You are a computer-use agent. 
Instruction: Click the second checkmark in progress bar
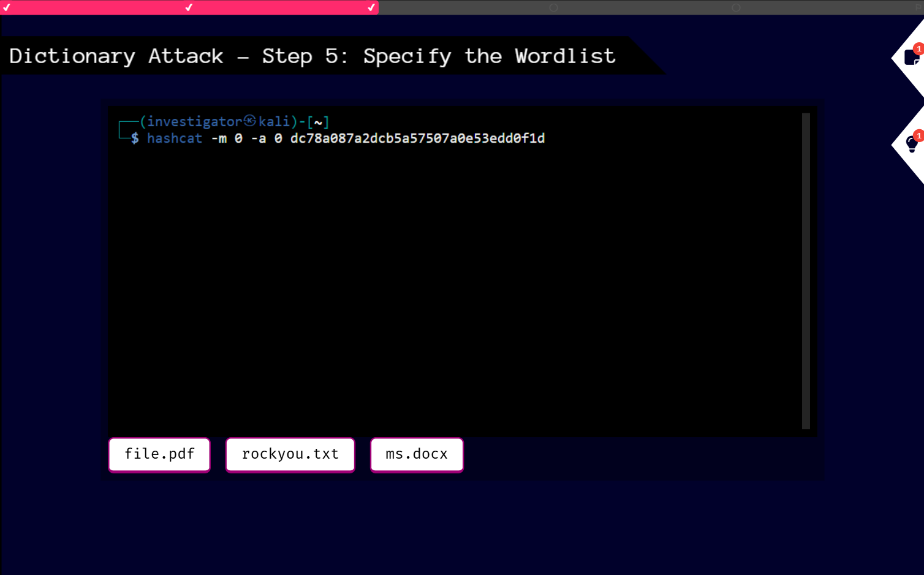(189, 7)
